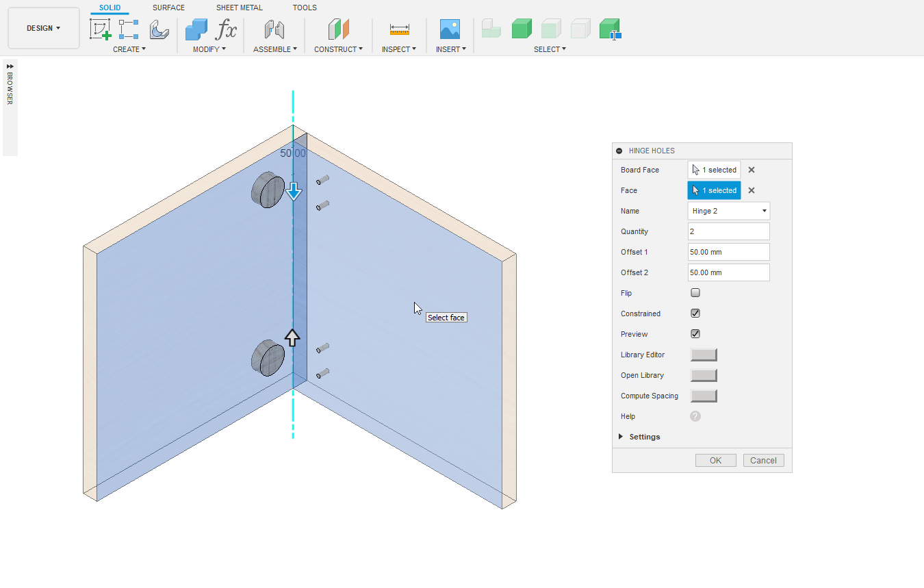Cancel the Hinge Holes dialog
Viewport: 924px width, 588px height.
763,461
